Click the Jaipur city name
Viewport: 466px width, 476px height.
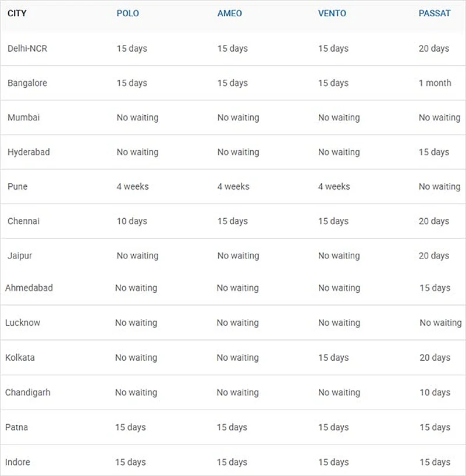(20, 255)
